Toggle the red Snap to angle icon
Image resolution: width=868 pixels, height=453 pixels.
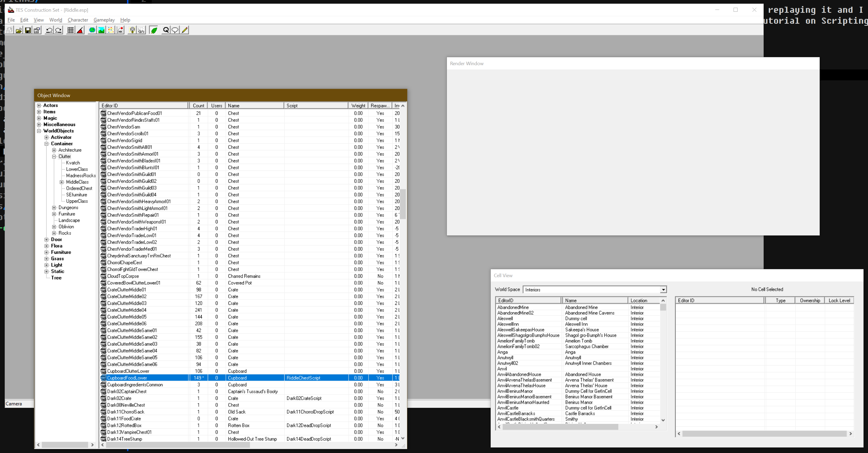(x=80, y=30)
